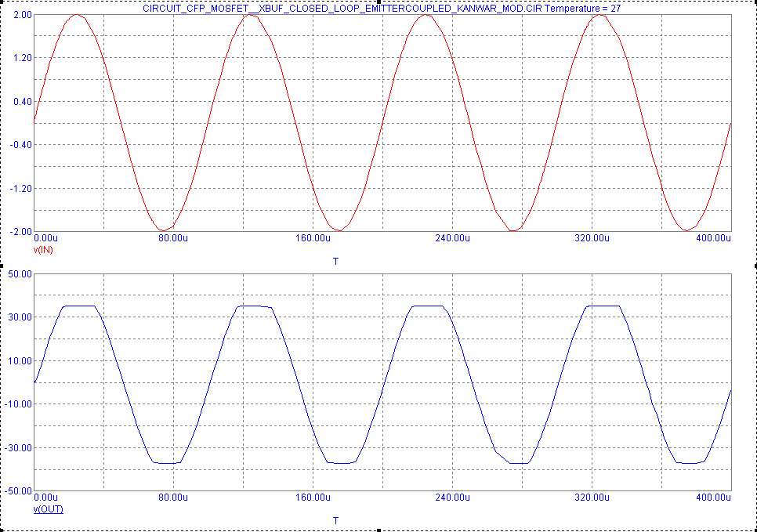The width and height of the screenshot is (757, 532).
Task: Click the first clipped flat top of the blue v(OUT) waveform
Action: [x=80, y=306]
